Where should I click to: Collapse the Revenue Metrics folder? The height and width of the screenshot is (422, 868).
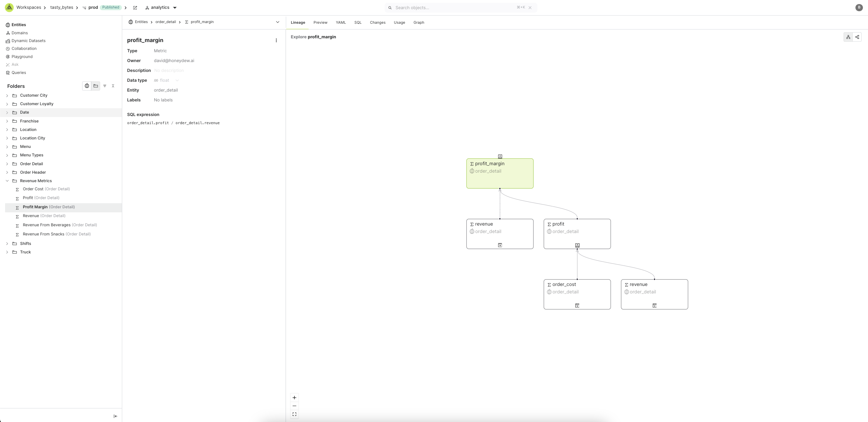(x=7, y=181)
